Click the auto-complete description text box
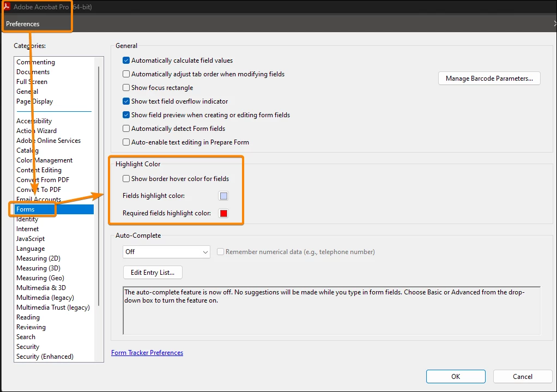This screenshot has height=392, width=557. pos(332,311)
